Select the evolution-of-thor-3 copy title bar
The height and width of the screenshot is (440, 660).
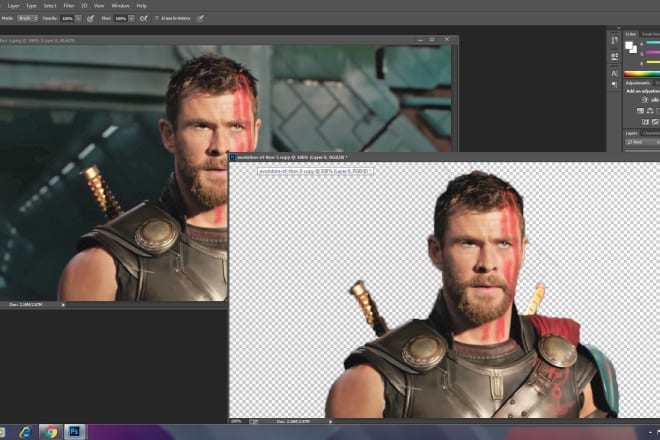pos(444,157)
